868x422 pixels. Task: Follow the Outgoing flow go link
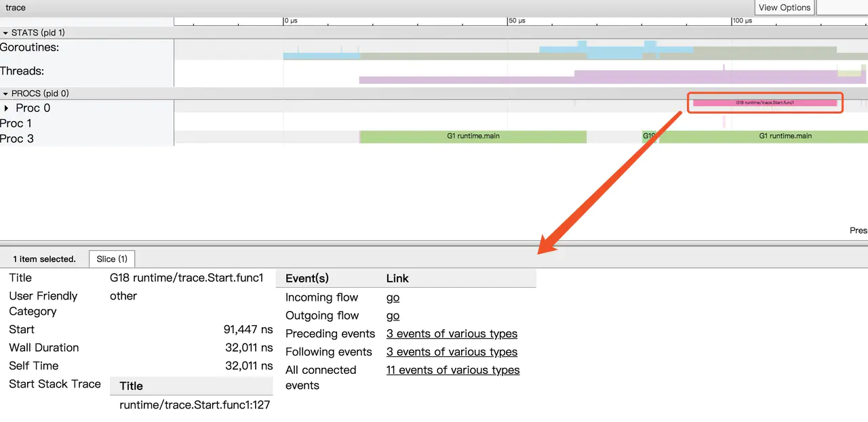(393, 316)
